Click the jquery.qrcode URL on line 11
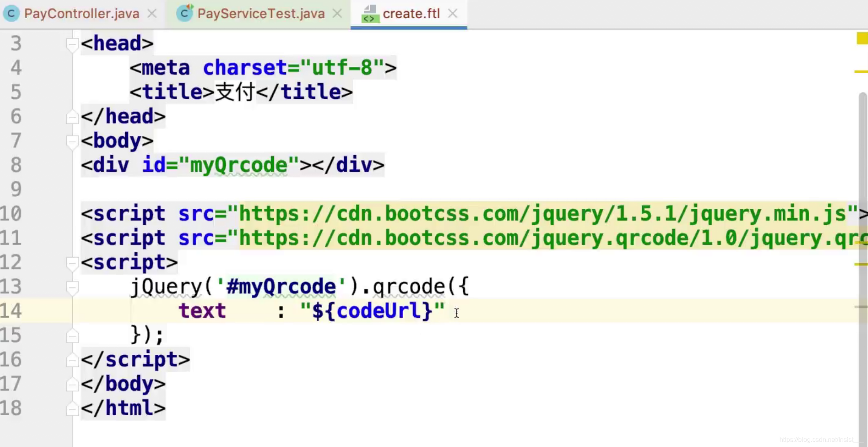 [553, 238]
